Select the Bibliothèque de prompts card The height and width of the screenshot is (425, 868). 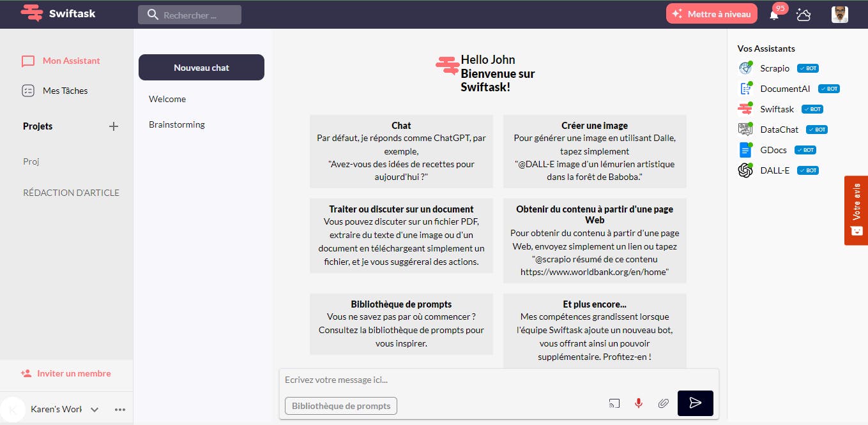coord(401,324)
